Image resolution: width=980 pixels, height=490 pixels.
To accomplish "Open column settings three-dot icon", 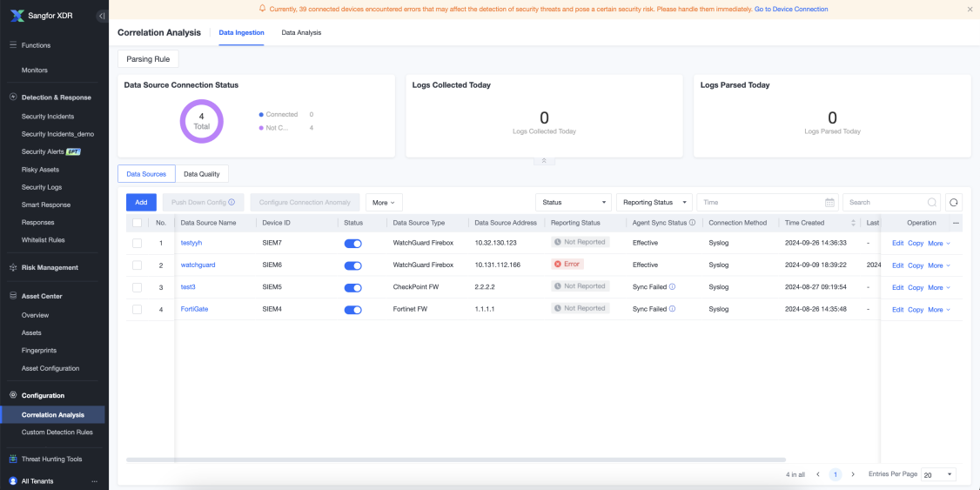I will [956, 223].
